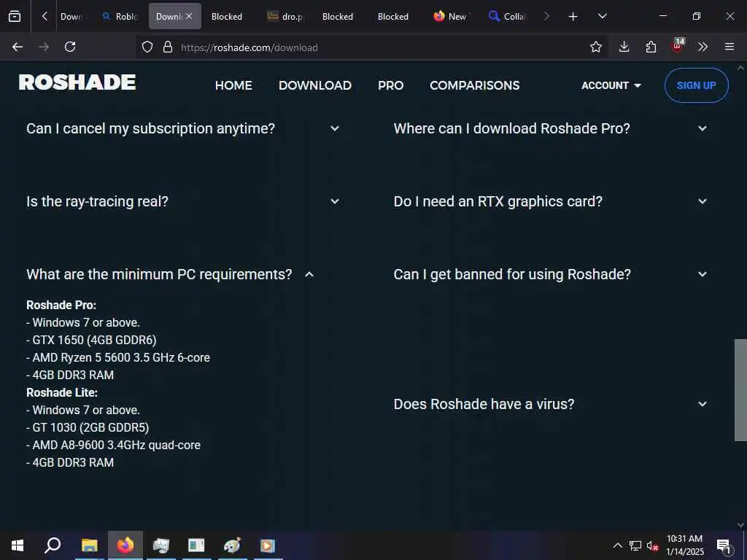Image resolution: width=747 pixels, height=560 pixels.
Task: Bookmark this page with the star
Action: (x=595, y=47)
